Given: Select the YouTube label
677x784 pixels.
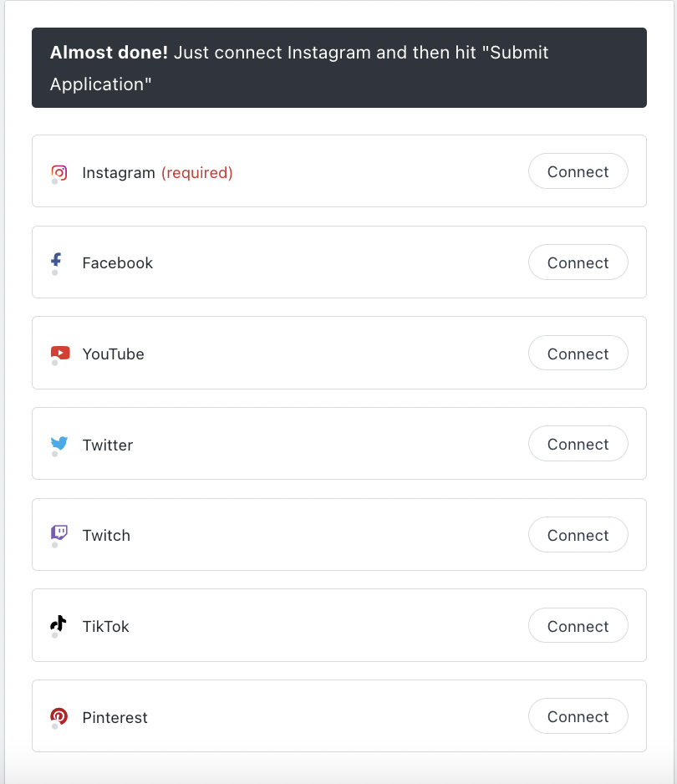Looking at the screenshot, I should point(113,354).
